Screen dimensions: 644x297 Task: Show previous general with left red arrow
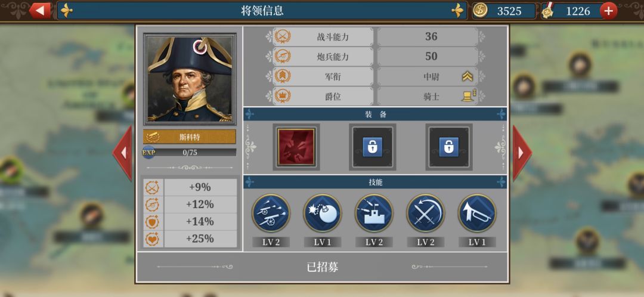click(x=122, y=153)
